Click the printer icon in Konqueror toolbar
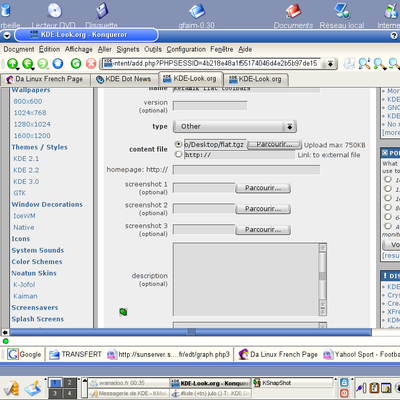400x400 pixels. point(349,63)
